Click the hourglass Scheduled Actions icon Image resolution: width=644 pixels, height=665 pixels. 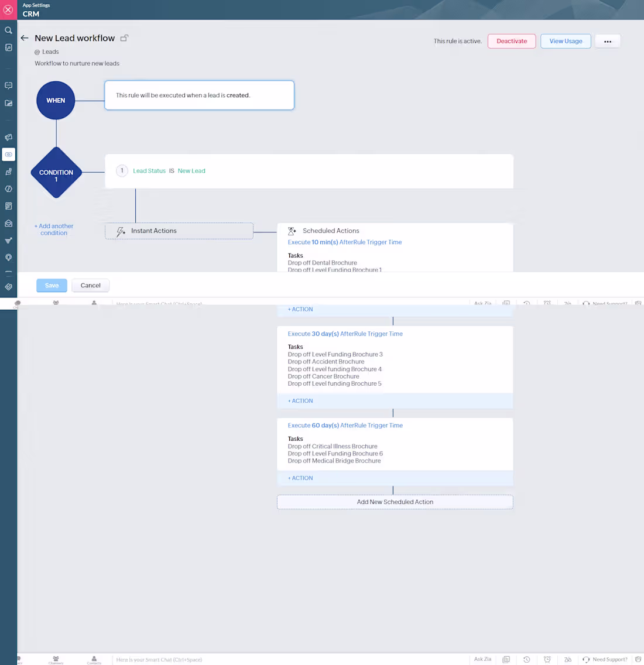[292, 231]
